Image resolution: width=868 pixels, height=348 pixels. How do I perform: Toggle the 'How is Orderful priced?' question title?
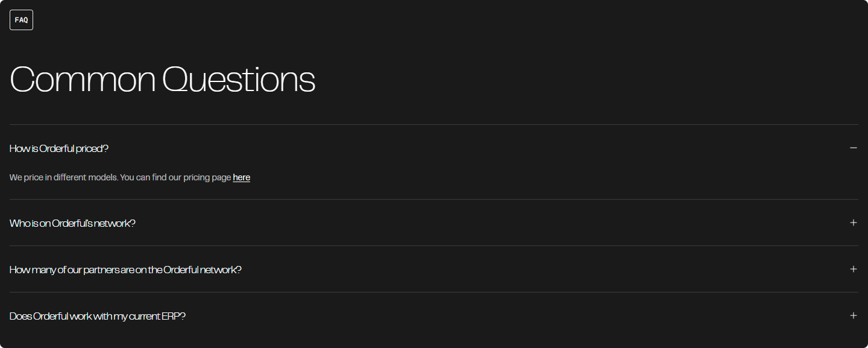coord(59,148)
